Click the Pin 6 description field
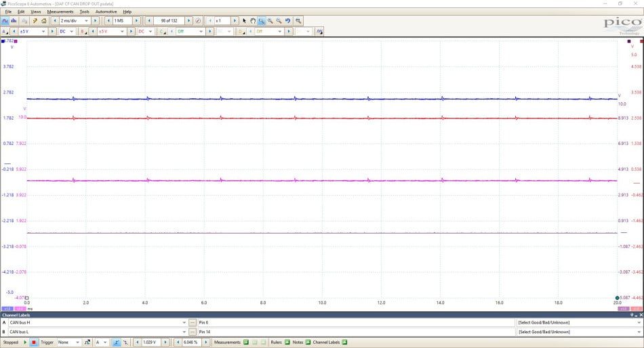This screenshot has width=644, height=348. [356, 322]
